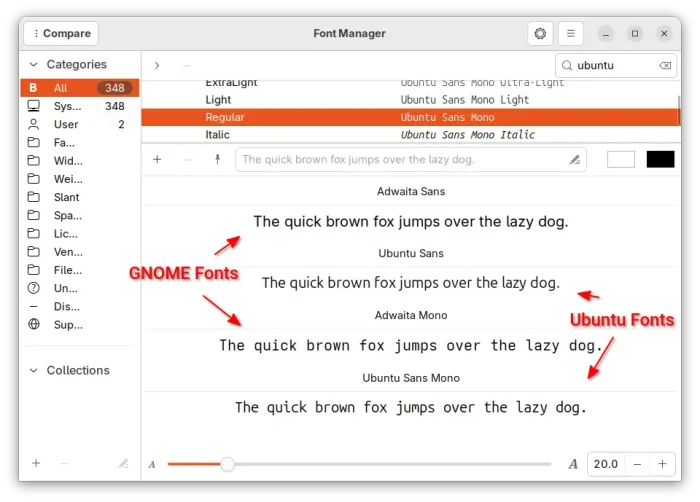Click remove font from comparison minus
The width and height of the screenshot is (700, 502).
[x=188, y=160]
